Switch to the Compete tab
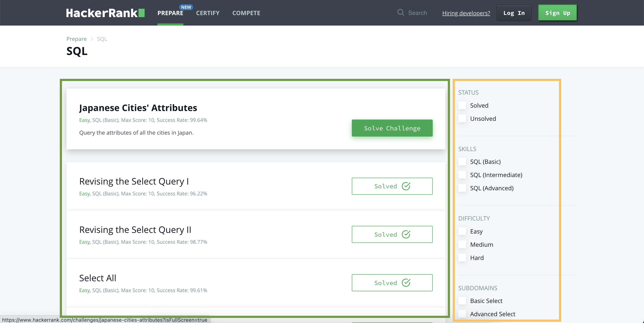 click(x=246, y=13)
